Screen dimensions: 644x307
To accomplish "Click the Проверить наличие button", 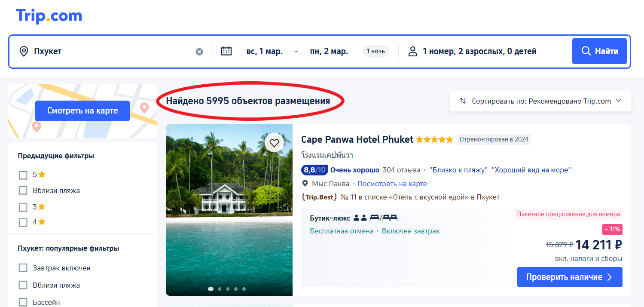I will pos(569,277).
